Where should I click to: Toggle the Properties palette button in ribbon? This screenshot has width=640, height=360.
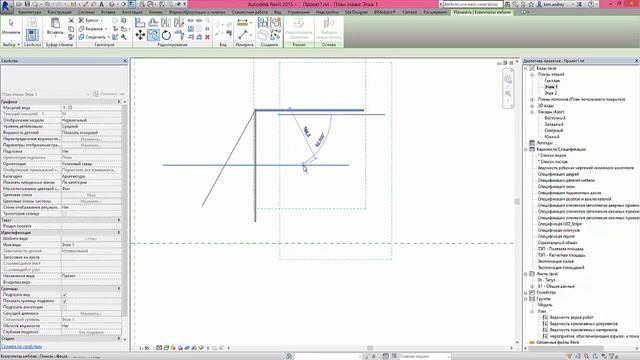coord(32,35)
